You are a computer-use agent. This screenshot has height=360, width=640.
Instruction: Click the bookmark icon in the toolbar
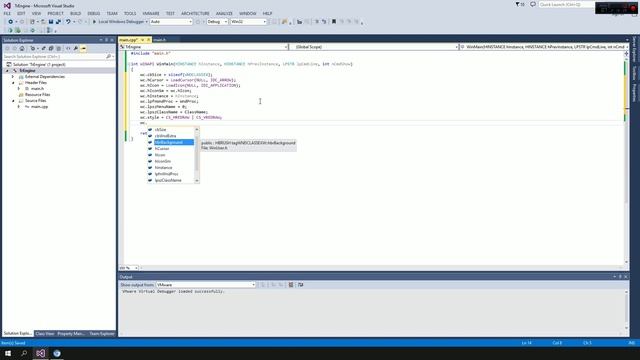coord(334,22)
